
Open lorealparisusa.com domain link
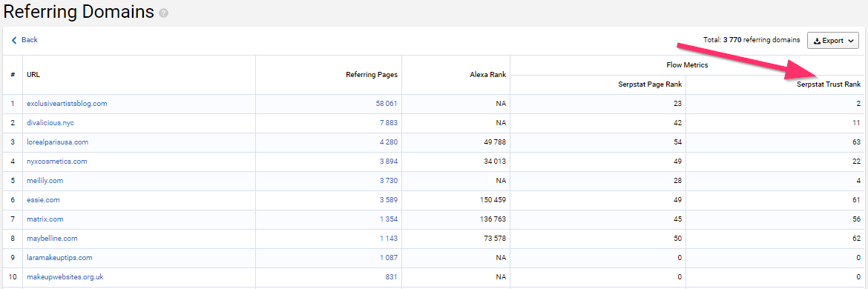[58, 142]
